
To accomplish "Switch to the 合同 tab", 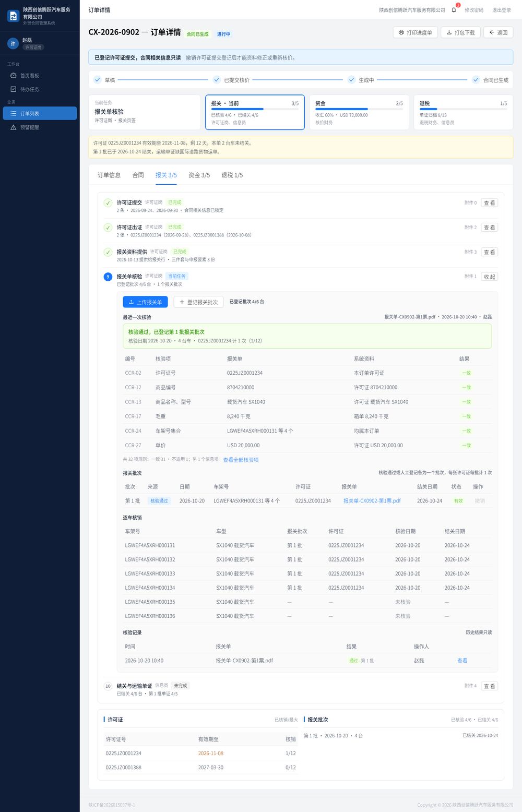I will 138,175.
